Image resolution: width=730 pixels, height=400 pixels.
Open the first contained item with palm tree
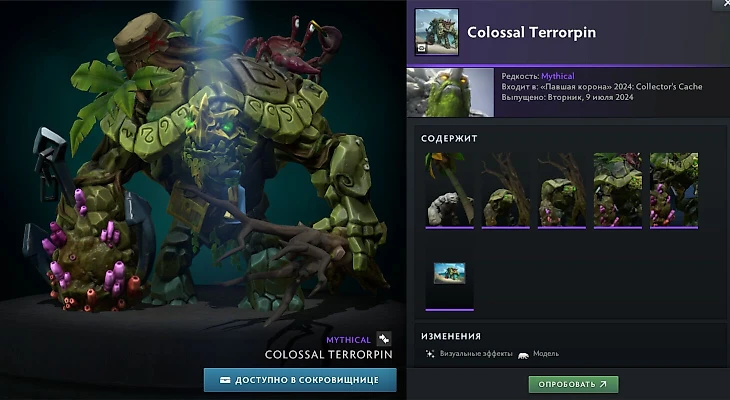pos(449,191)
